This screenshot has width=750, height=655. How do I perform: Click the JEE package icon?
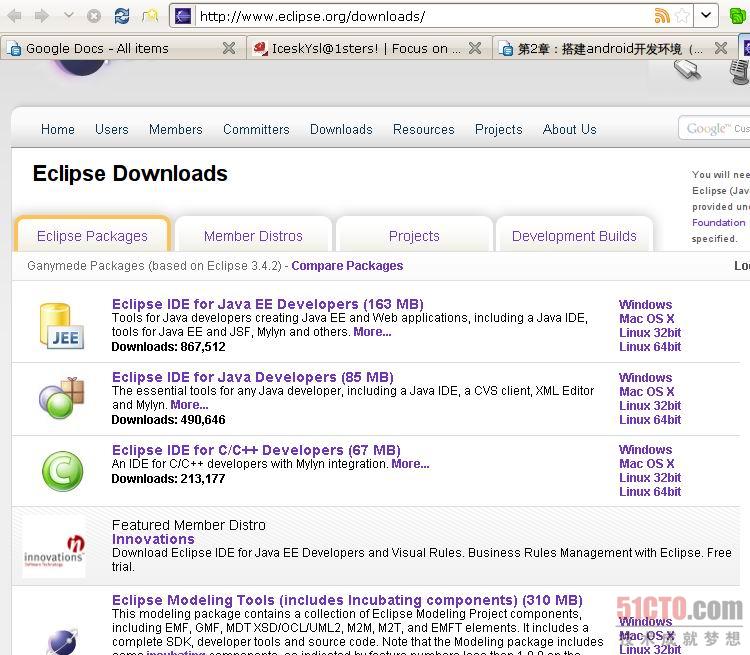pyautogui.click(x=62, y=325)
